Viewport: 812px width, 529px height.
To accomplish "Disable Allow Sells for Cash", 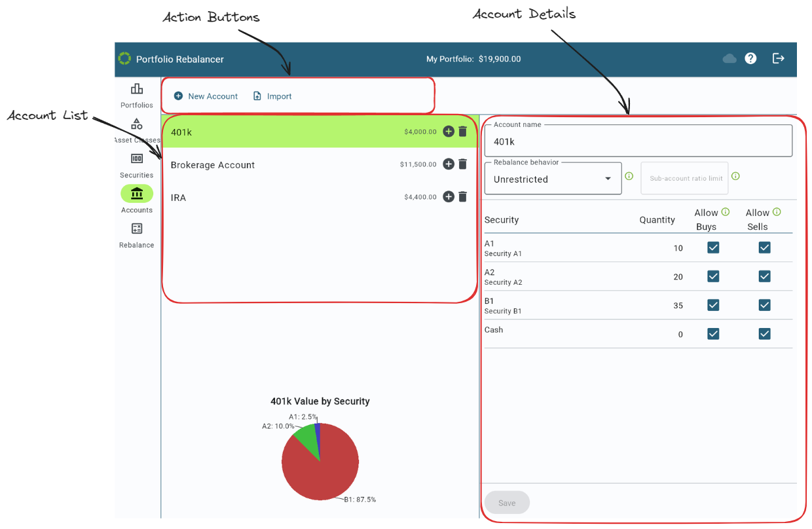I will coord(764,334).
